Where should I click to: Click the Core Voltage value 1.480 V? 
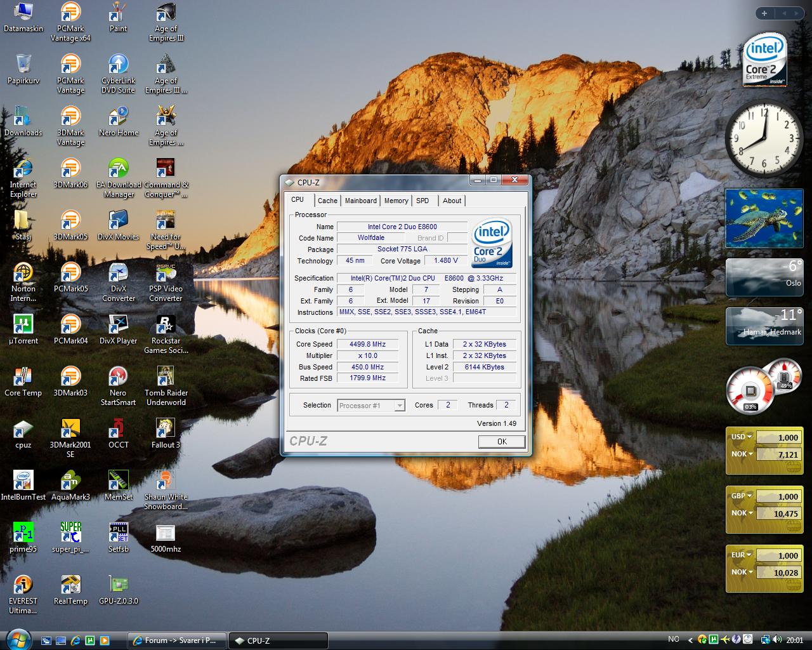tap(445, 260)
